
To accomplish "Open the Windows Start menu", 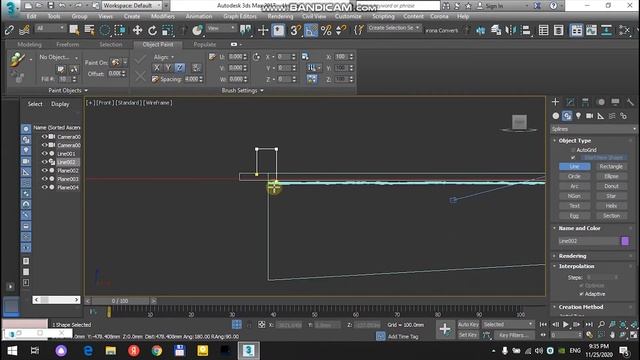I will click(x=12, y=351).
